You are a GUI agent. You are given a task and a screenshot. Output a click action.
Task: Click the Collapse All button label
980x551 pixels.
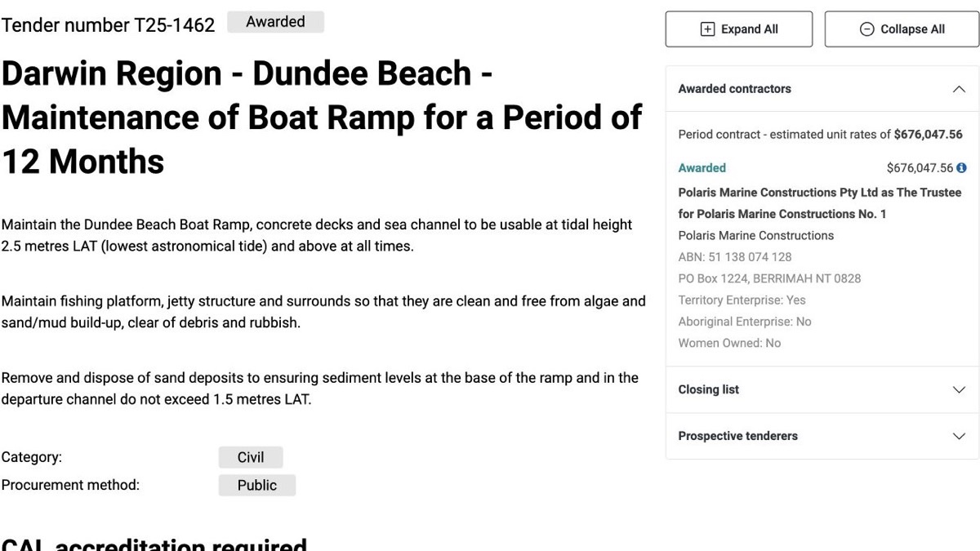912,29
